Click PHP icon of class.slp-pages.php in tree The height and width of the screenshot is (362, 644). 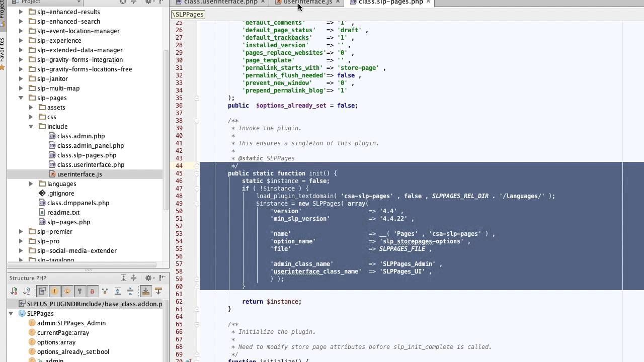click(53, 155)
